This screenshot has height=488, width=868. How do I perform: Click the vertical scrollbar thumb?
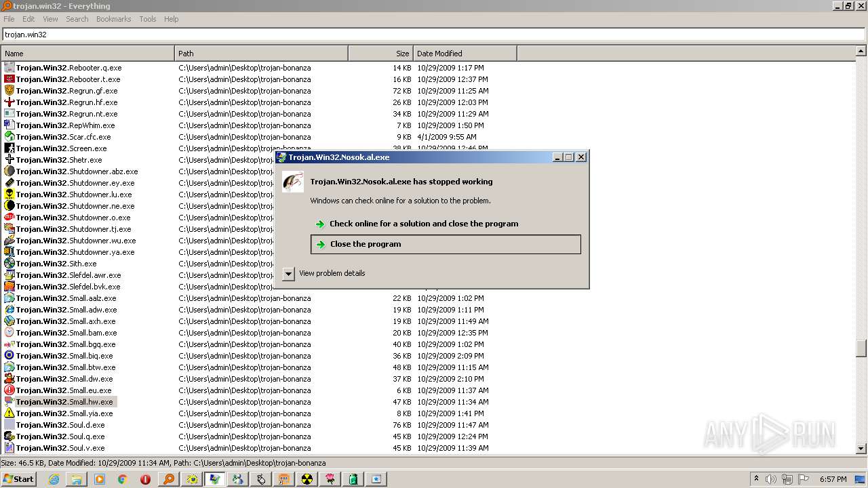click(861, 348)
